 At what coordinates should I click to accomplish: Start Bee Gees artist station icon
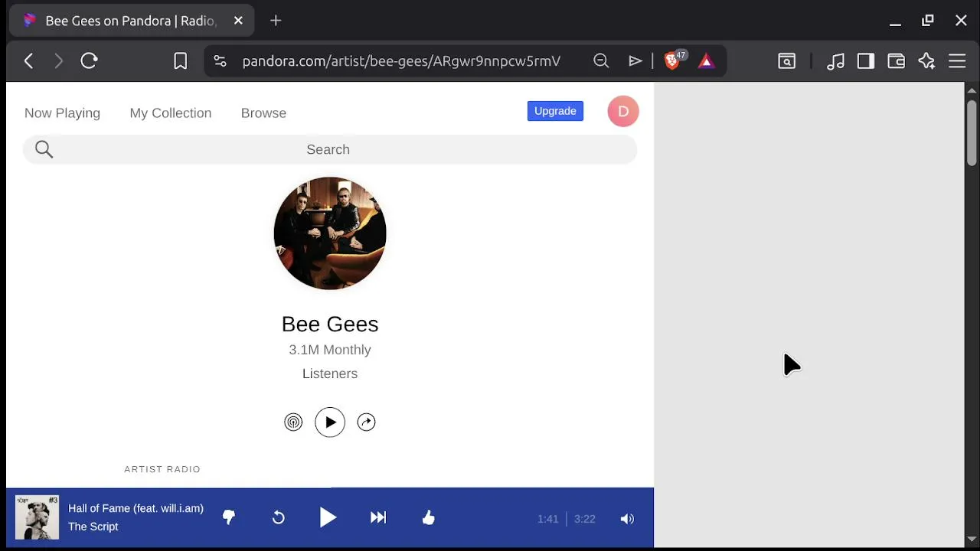(293, 422)
